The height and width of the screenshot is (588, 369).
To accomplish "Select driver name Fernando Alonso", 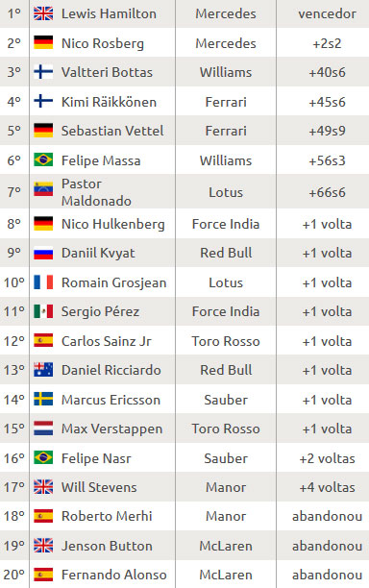I will coord(114,575).
